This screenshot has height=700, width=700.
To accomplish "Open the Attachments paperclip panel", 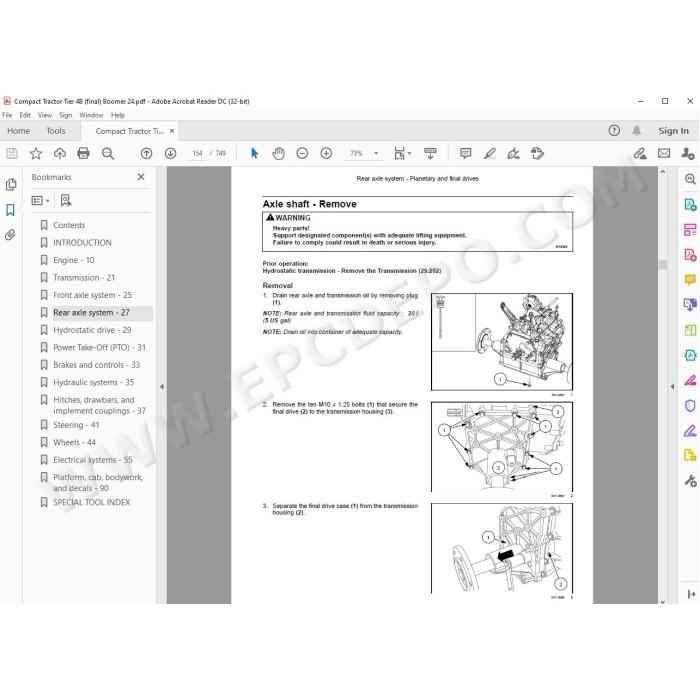I will pyautogui.click(x=11, y=235).
